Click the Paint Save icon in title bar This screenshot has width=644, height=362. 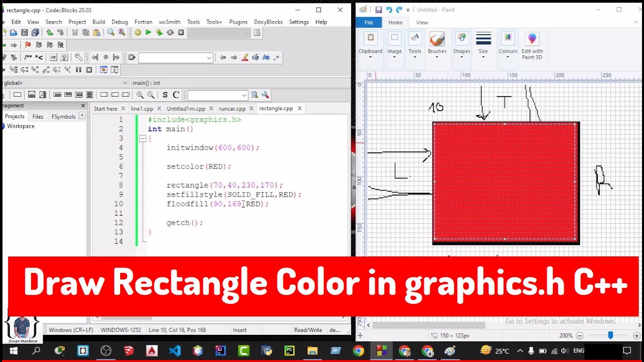(378, 10)
